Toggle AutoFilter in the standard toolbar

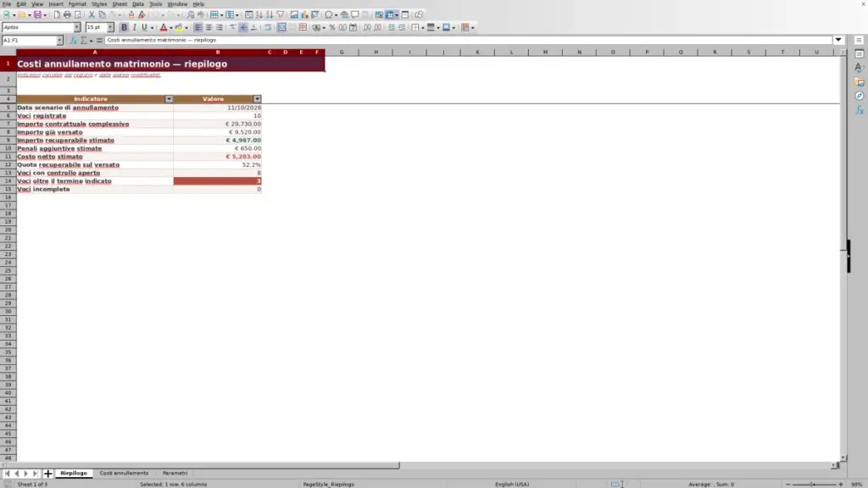coord(281,15)
